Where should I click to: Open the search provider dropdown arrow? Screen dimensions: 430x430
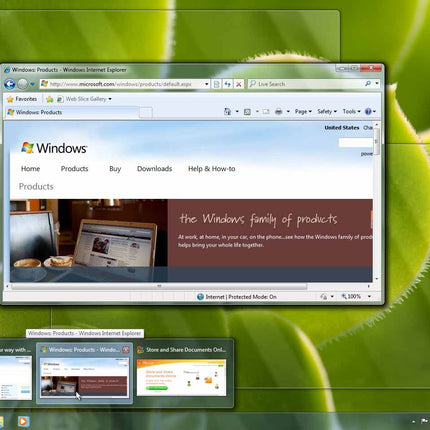[x=377, y=84]
